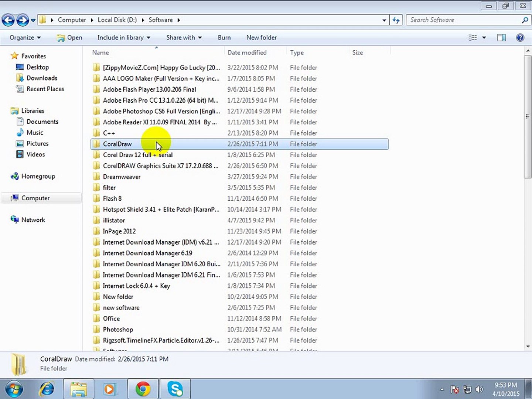Select the Photoshop folder icon

click(x=96, y=329)
